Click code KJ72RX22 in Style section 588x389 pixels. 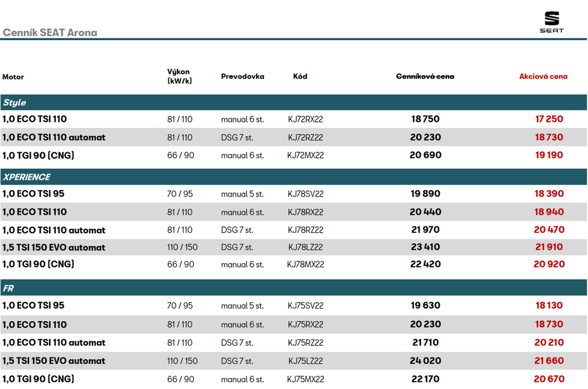(x=305, y=120)
